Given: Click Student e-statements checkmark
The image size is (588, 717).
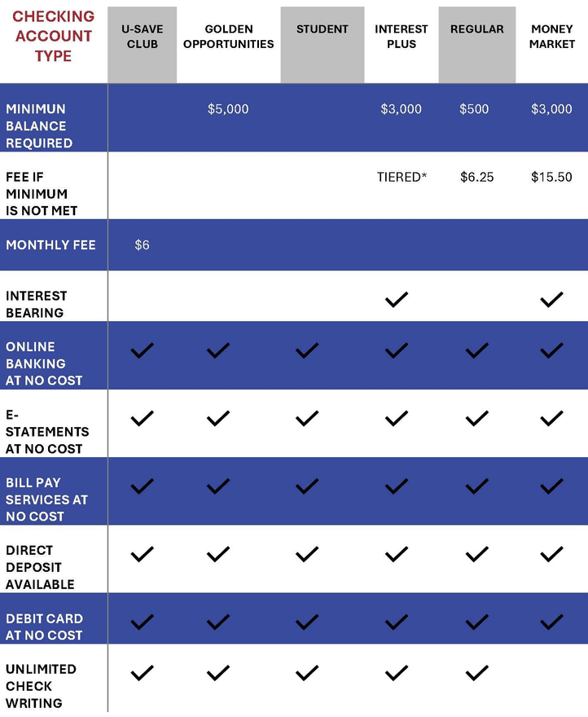Looking at the screenshot, I should tap(307, 419).
